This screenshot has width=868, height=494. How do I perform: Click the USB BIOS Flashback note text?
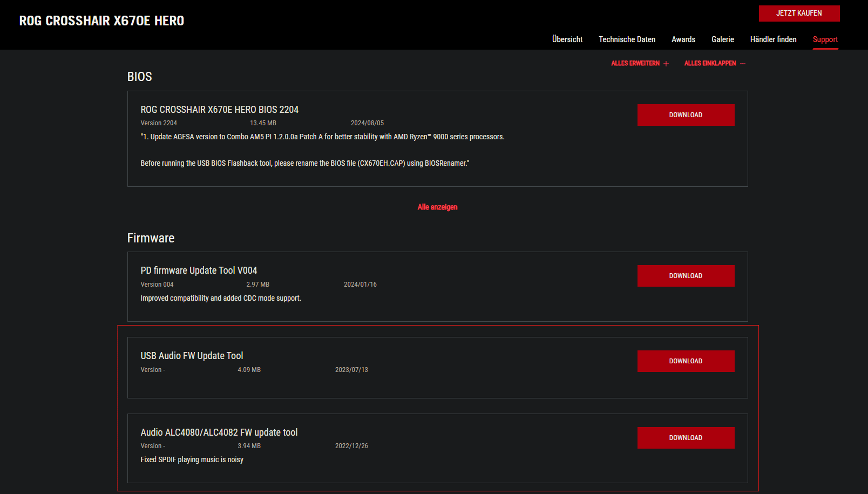tap(304, 163)
